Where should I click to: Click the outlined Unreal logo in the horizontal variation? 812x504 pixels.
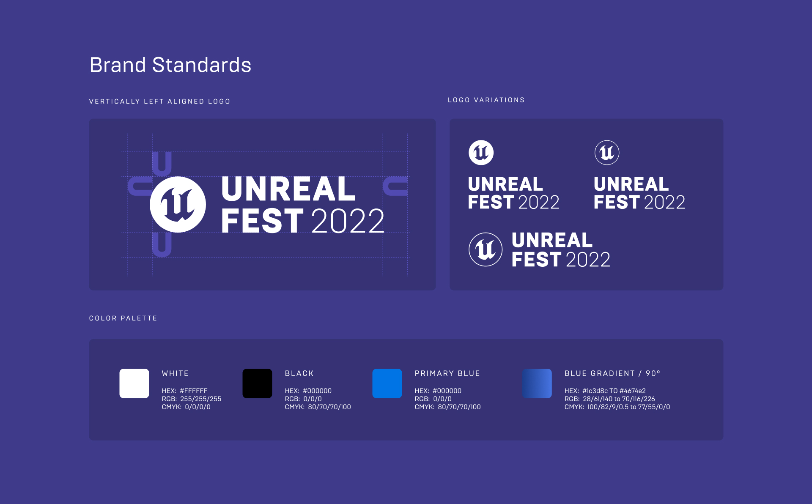pyautogui.click(x=486, y=249)
